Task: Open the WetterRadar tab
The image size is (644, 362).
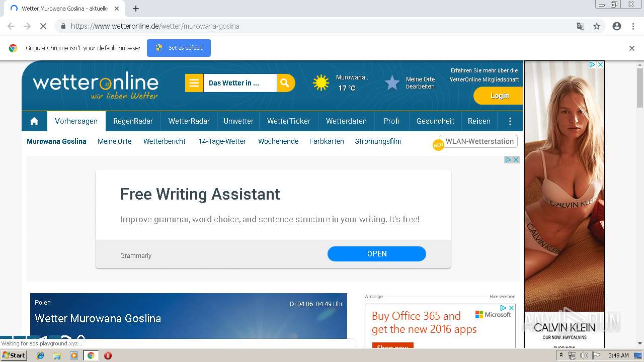Action: pos(189,121)
